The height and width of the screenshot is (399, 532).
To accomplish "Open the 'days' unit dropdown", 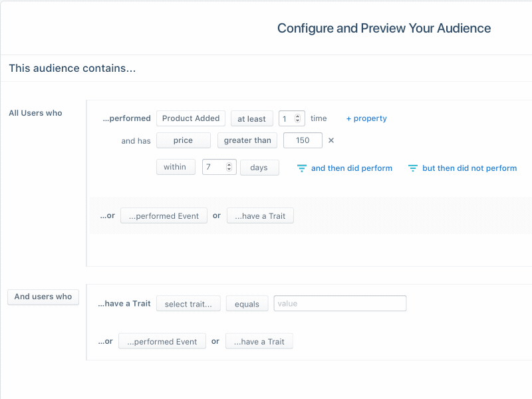I will click(259, 167).
